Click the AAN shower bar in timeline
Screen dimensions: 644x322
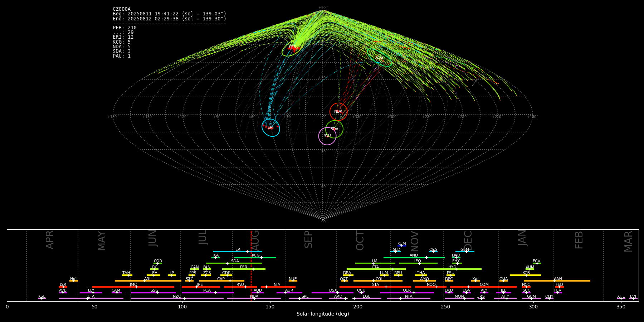(557, 281)
